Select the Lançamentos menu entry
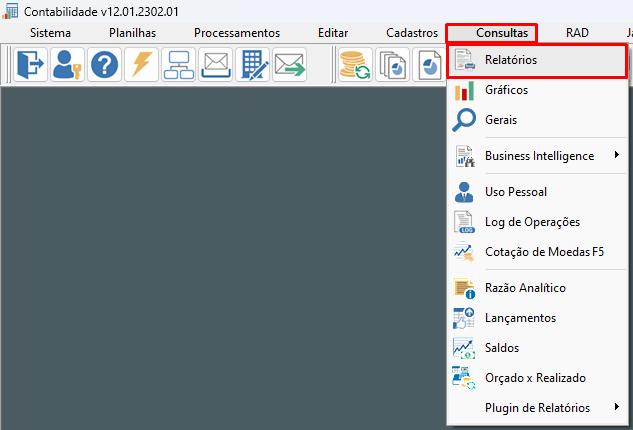This screenshot has height=430, width=633. pos(537,318)
